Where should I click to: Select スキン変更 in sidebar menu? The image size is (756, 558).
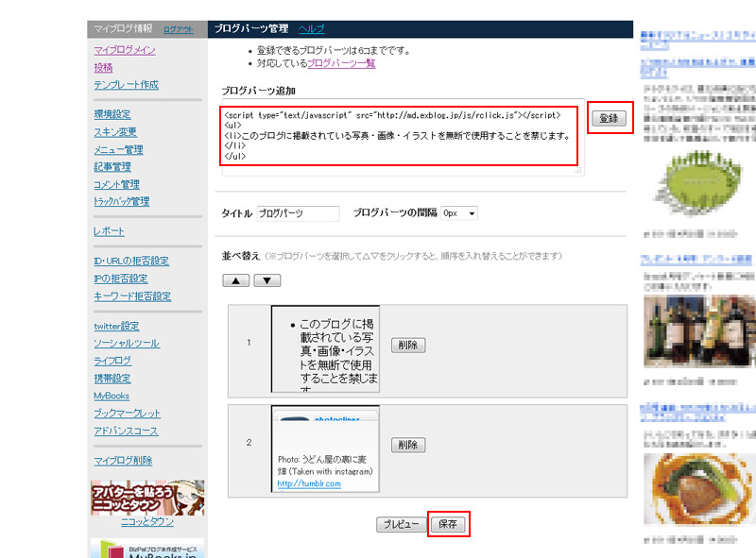click(115, 131)
